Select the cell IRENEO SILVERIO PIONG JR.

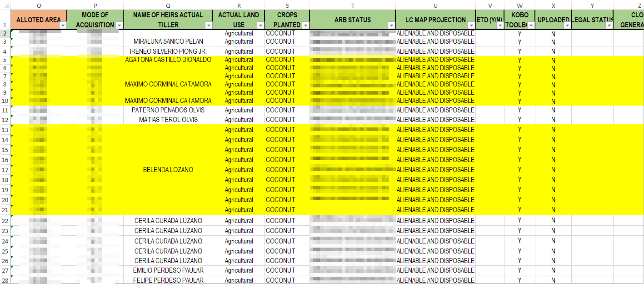[168, 51]
